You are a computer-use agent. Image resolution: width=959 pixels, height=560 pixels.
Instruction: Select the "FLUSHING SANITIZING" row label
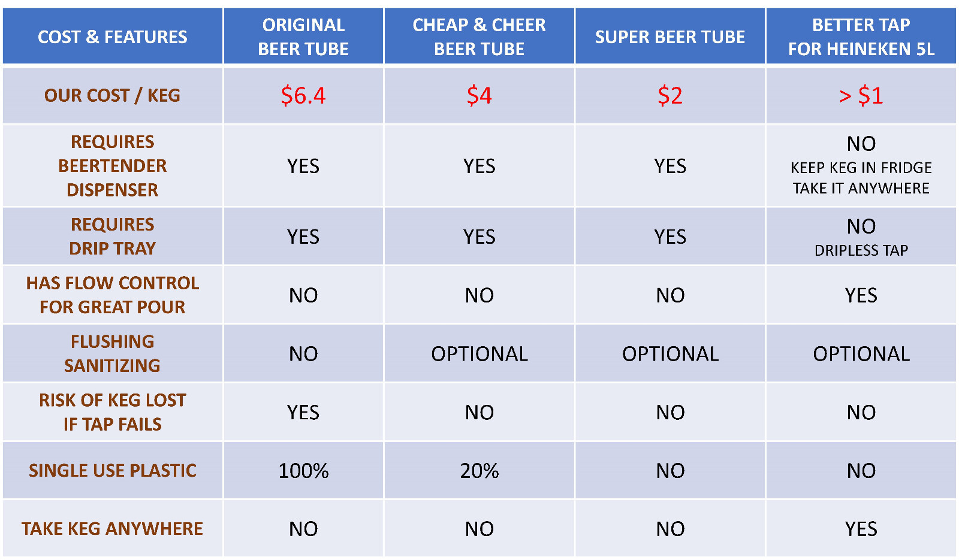(x=112, y=353)
